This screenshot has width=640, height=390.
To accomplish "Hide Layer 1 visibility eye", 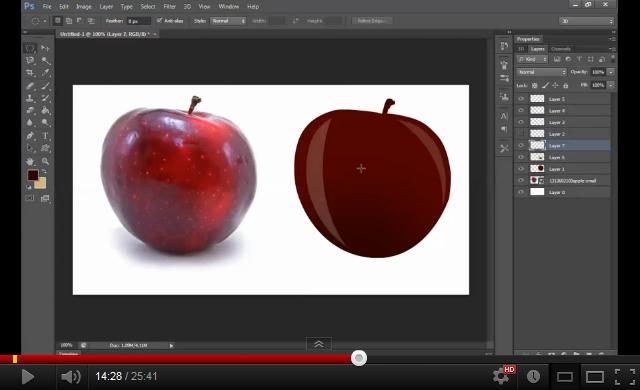I will pyautogui.click(x=521, y=168).
